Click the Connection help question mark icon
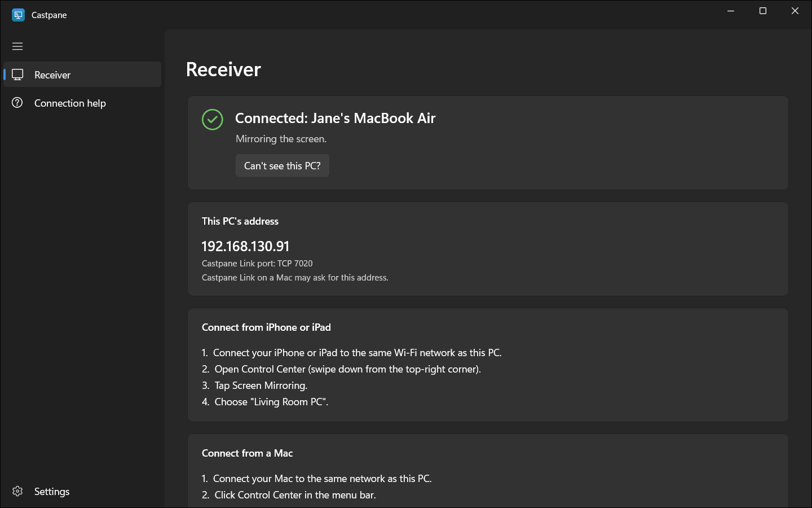This screenshot has width=812, height=508. click(x=17, y=103)
